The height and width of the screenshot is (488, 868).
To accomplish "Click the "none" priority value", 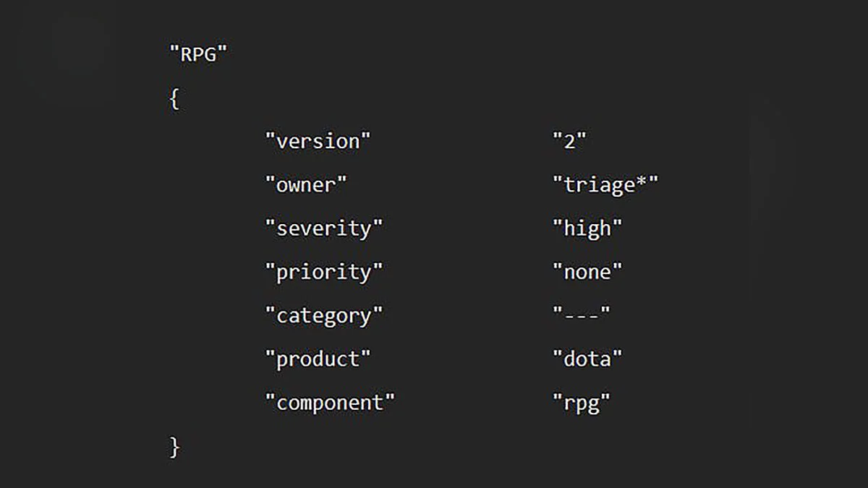I will point(587,273).
